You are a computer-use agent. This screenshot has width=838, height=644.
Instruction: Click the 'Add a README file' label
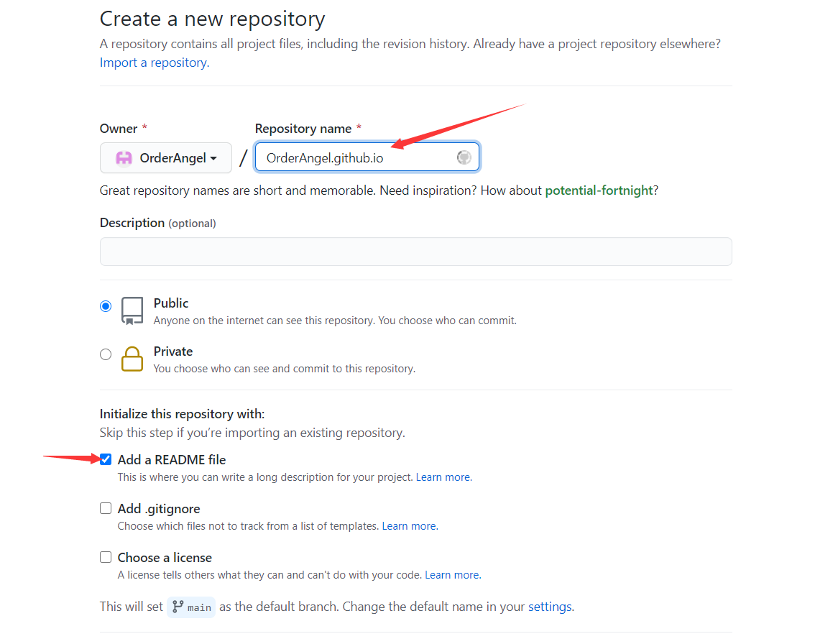point(172,460)
